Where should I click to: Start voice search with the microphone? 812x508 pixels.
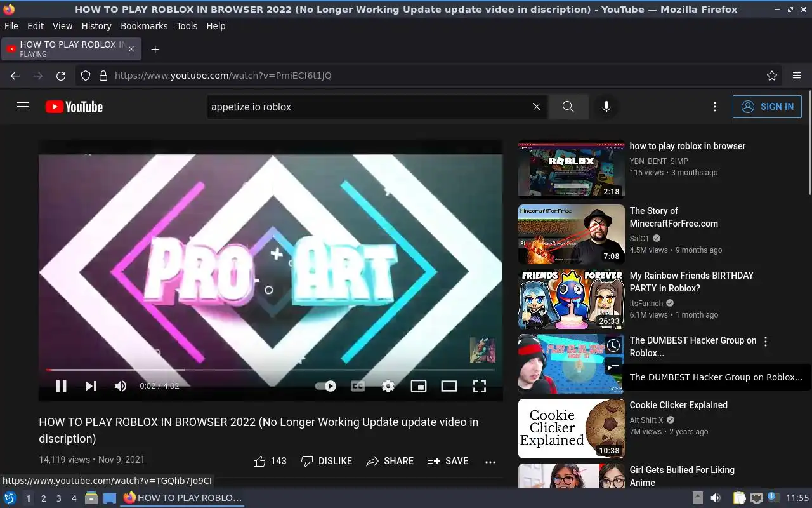coord(606,107)
